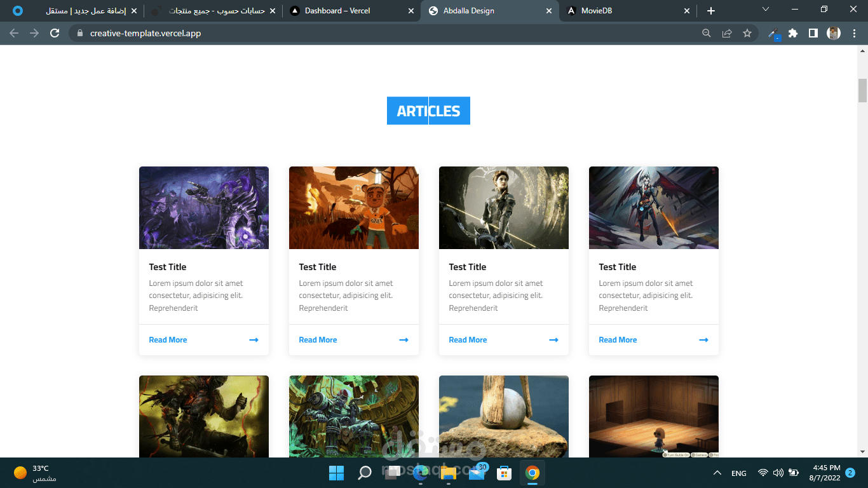Open the Chrome side panel

pyautogui.click(x=813, y=33)
